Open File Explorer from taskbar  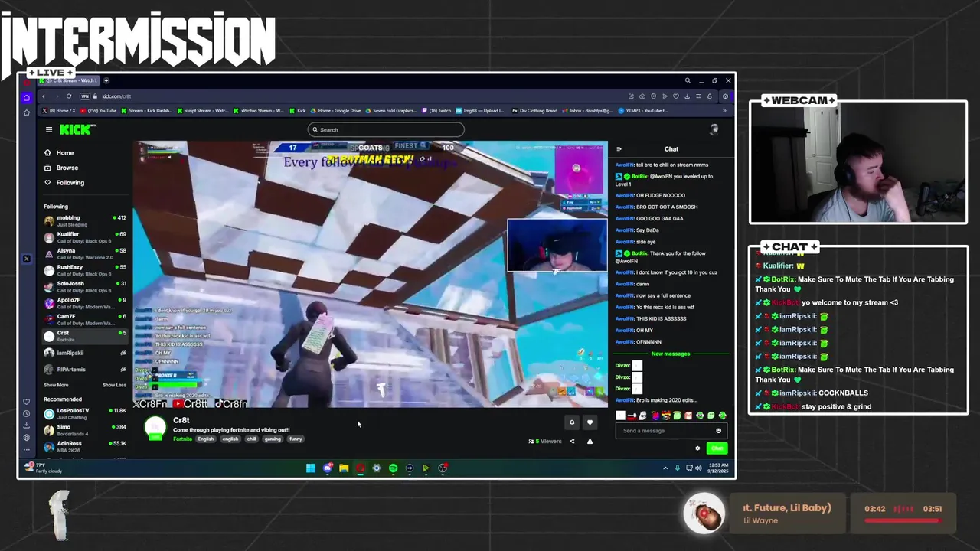[x=344, y=468]
